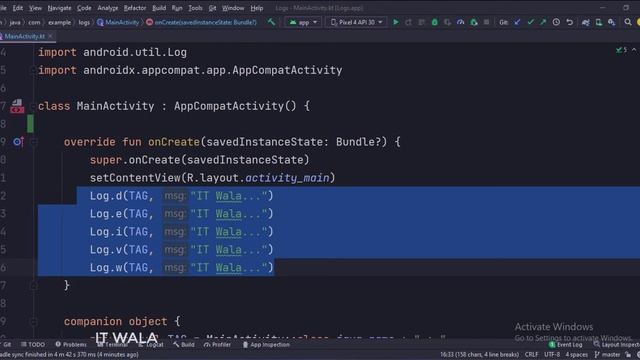Click the 16:33 cursor position indicator
The width and height of the screenshot is (640, 360).
coord(479,355)
